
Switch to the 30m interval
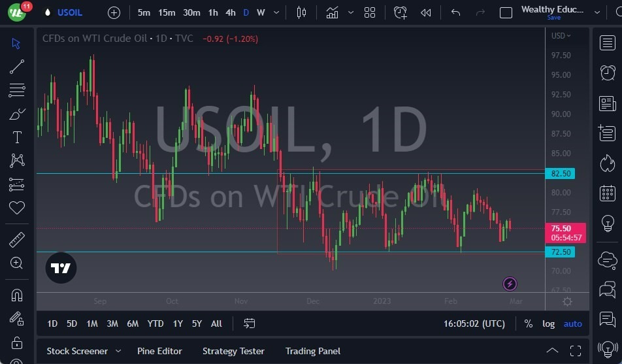(x=191, y=12)
